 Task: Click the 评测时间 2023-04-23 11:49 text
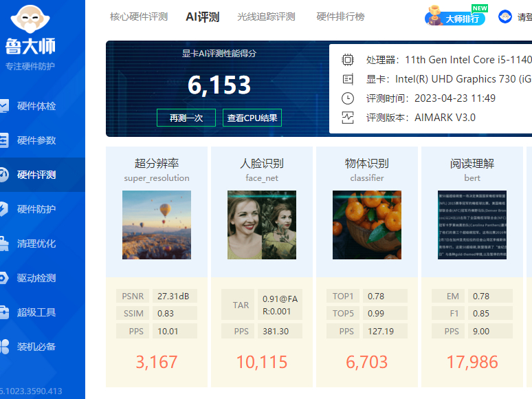[x=431, y=98]
